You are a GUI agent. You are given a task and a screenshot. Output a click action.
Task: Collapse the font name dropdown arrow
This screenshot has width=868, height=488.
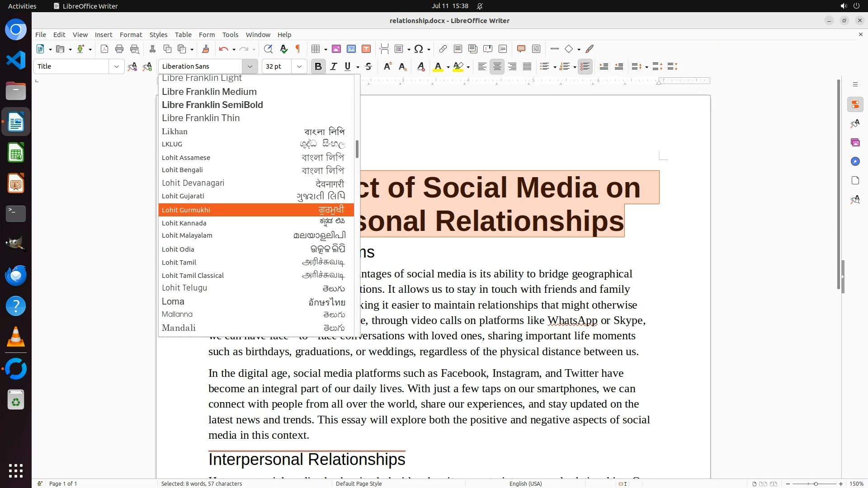[x=250, y=66]
